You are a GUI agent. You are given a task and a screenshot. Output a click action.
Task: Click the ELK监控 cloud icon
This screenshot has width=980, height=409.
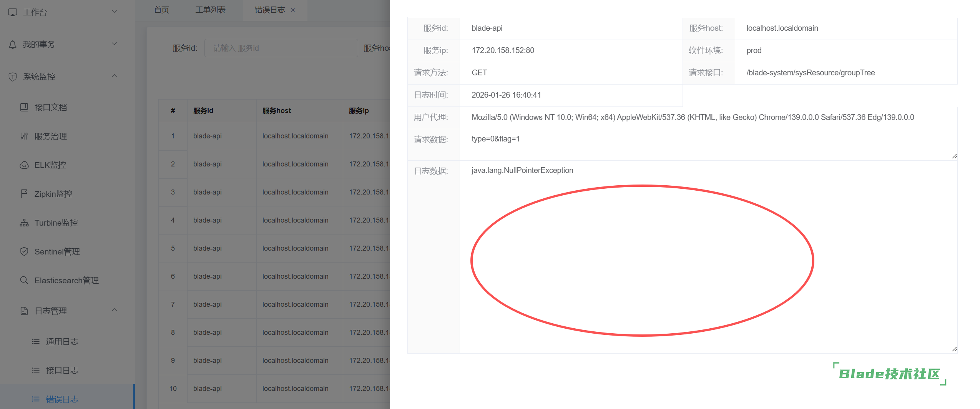[24, 165]
